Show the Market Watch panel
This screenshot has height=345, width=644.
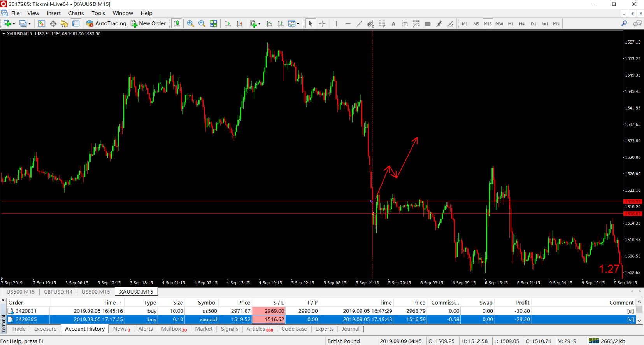pyautogui.click(x=42, y=24)
